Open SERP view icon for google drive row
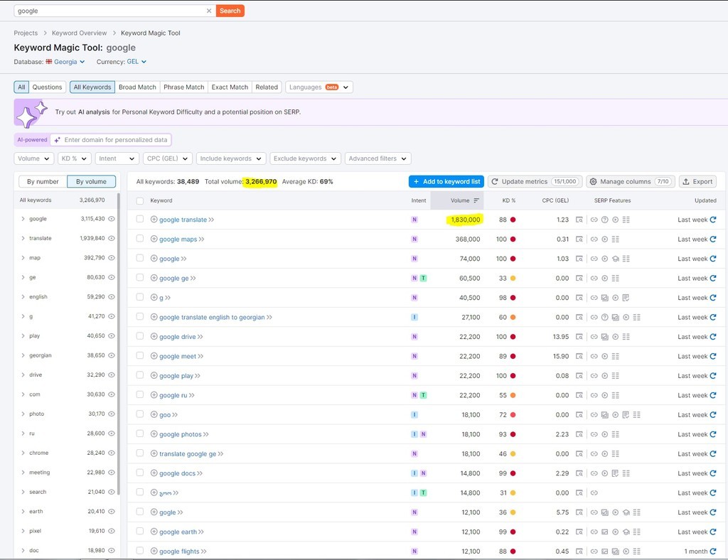 click(x=579, y=337)
